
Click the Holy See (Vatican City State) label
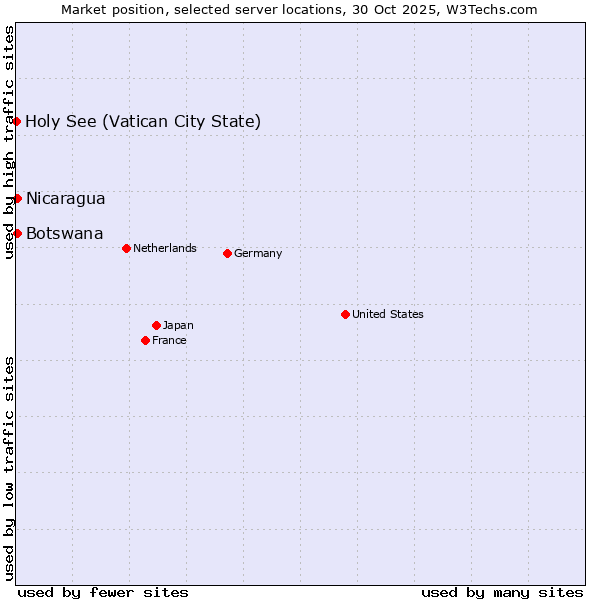click(143, 122)
